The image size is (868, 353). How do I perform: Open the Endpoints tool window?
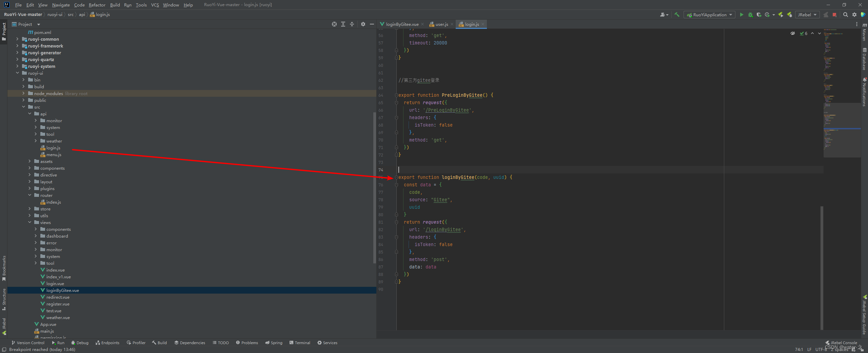point(107,343)
